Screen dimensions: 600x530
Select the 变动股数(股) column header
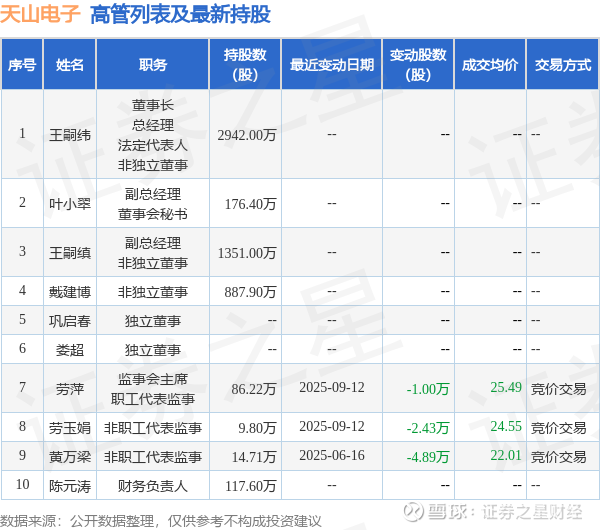click(x=418, y=64)
